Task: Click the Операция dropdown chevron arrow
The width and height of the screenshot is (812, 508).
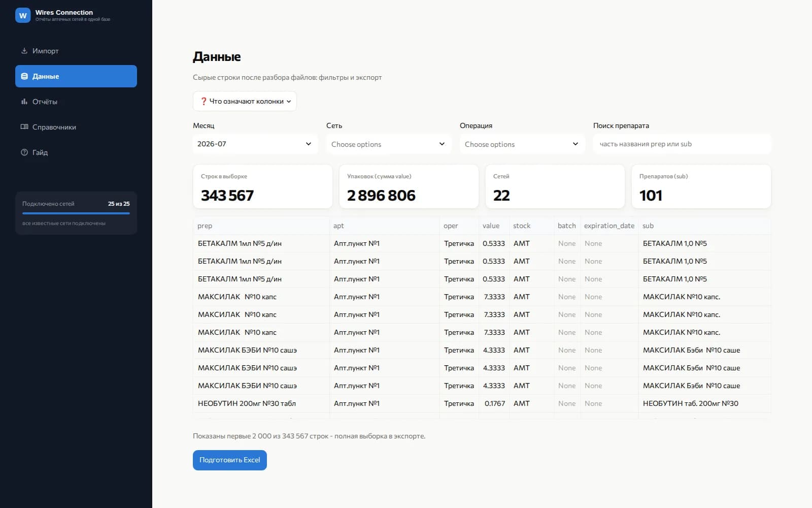Action: pyautogui.click(x=576, y=144)
